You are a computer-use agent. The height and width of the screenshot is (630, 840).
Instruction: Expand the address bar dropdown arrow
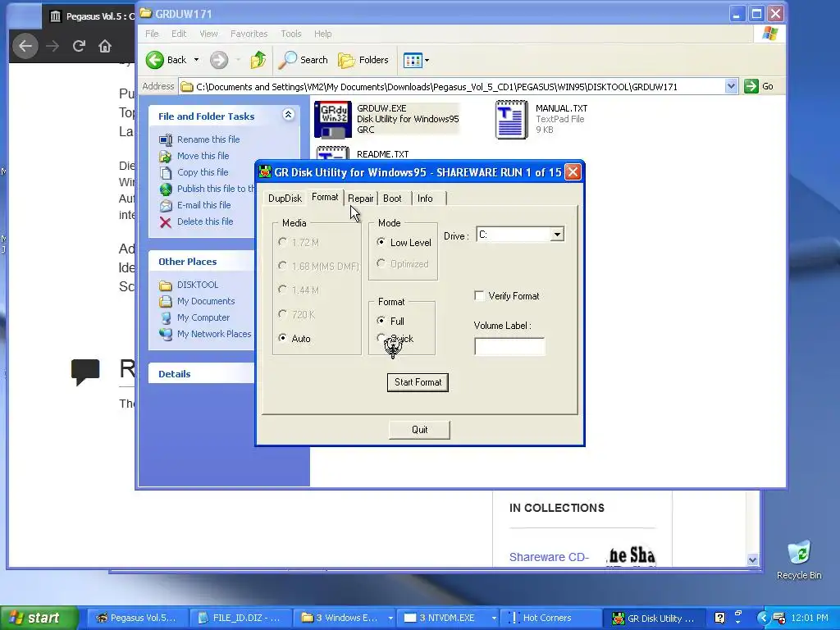point(731,86)
